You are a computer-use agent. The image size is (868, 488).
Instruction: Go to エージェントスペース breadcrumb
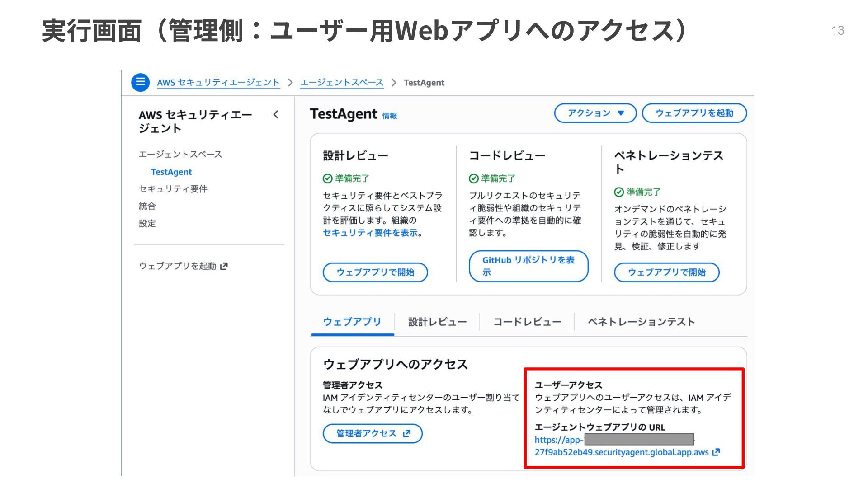click(x=341, y=83)
